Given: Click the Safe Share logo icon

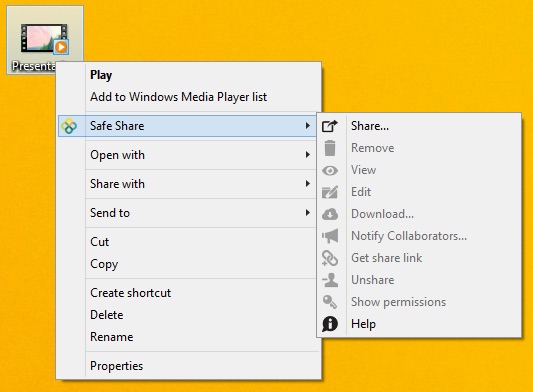Looking at the screenshot, I should coord(69,126).
